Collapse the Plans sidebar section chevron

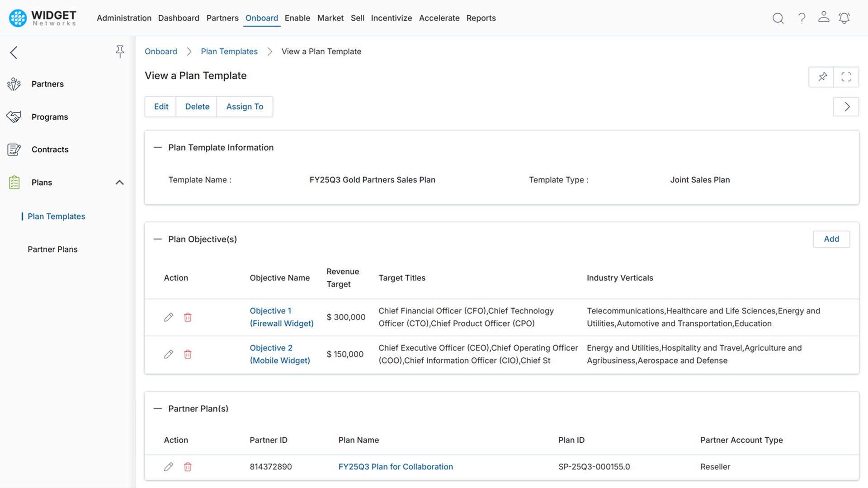pos(119,183)
